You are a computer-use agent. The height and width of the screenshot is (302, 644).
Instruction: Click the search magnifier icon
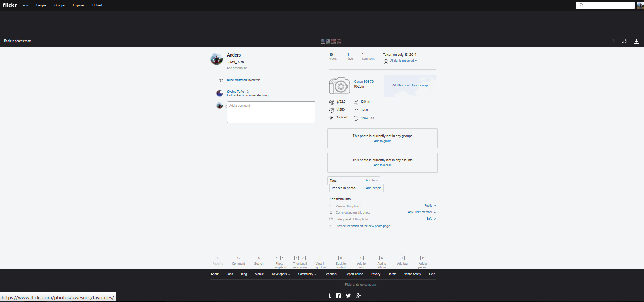(x=581, y=5)
